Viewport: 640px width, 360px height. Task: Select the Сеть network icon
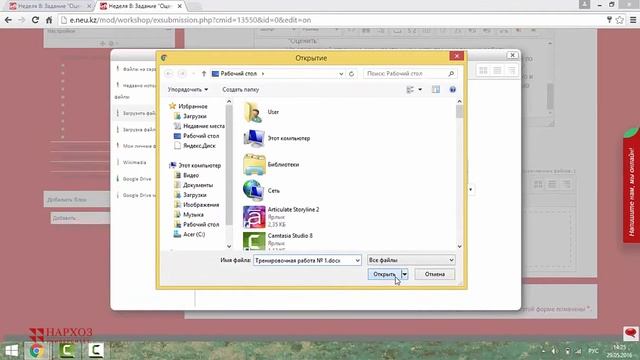(253, 191)
